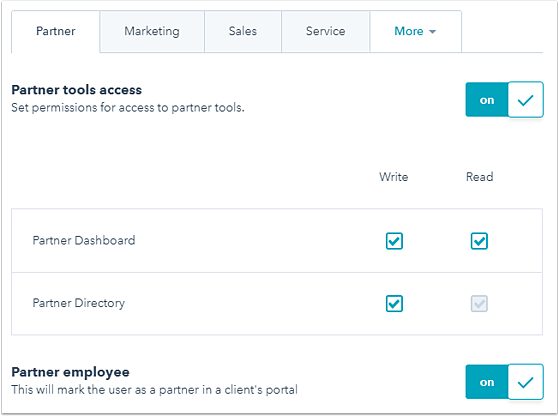Click the Partner tools access heading
The height and width of the screenshot is (416, 559).
[x=77, y=90]
